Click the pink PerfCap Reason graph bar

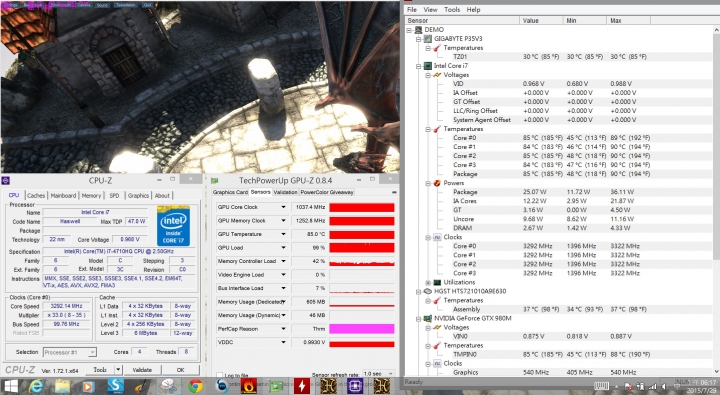tap(362, 329)
